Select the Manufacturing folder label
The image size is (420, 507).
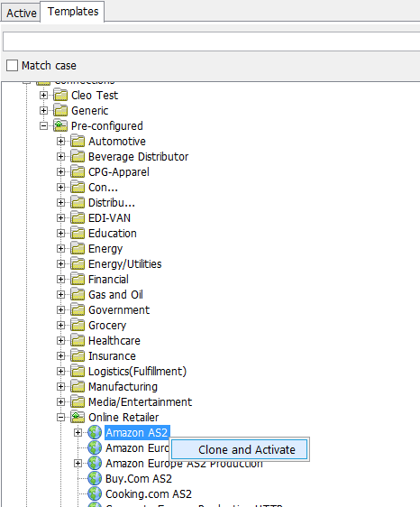pos(123,387)
